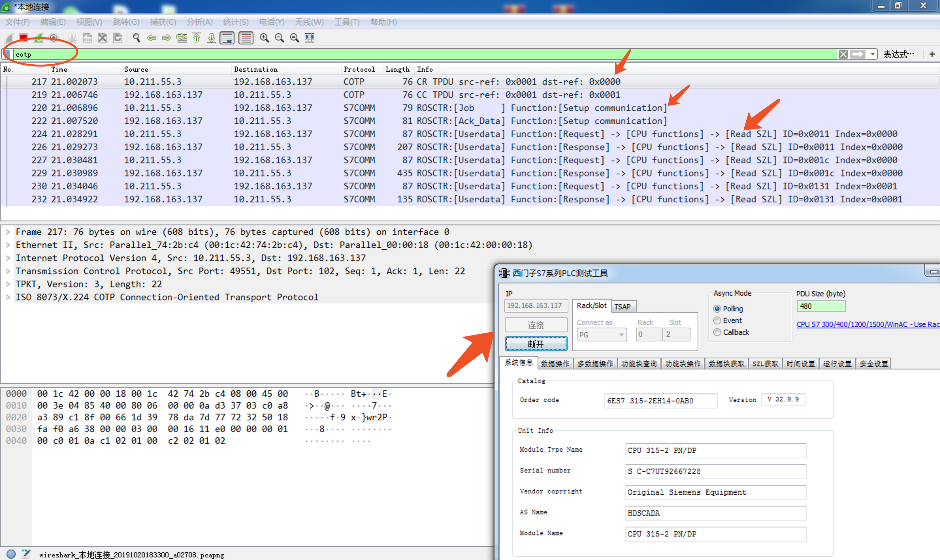The image size is (940, 560).
Task: Switch to the SZL获取 tab
Action: click(x=765, y=364)
